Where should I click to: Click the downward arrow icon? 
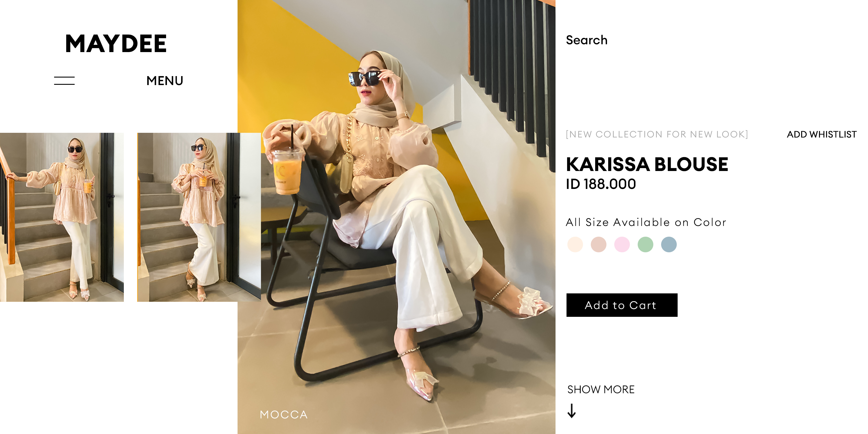(x=571, y=411)
